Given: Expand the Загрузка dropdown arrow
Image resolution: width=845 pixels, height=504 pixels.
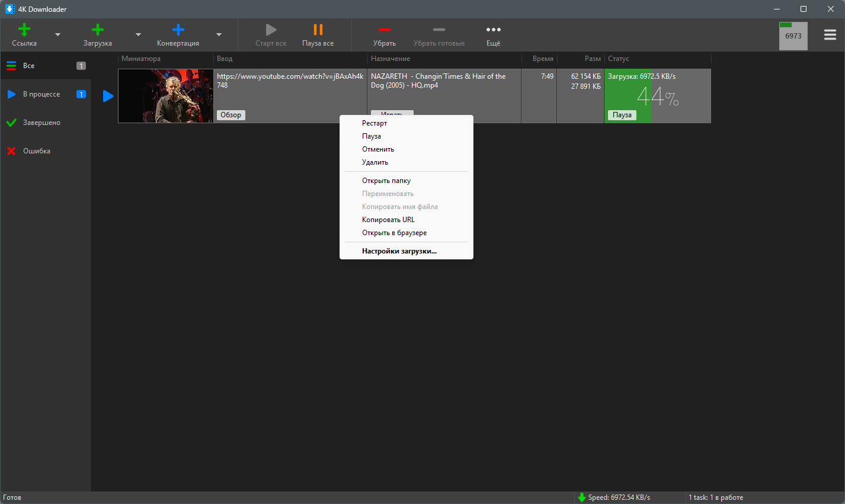Looking at the screenshot, I should coord(138,35).
